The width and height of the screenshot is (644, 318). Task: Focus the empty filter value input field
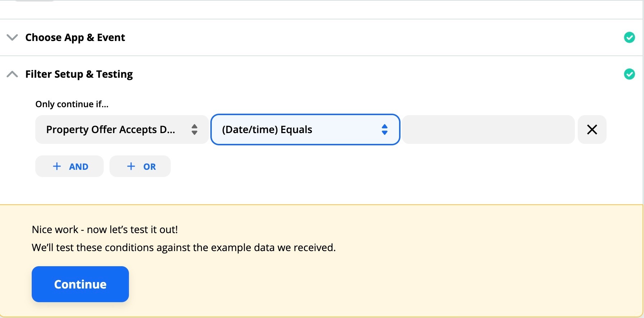(x=488, y=130)
